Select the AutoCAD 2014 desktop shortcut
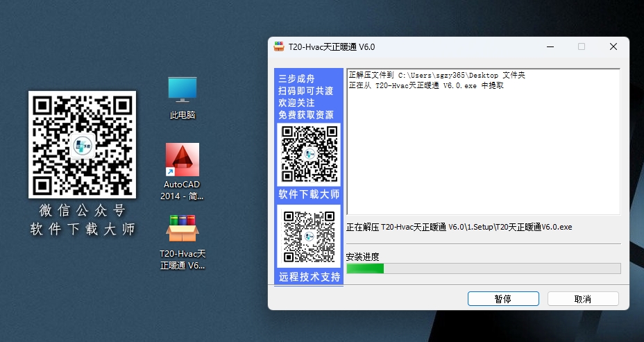Image resolution: width=644 pixels, height=342 pixels. pyautogui.click(x=183, y=171)
